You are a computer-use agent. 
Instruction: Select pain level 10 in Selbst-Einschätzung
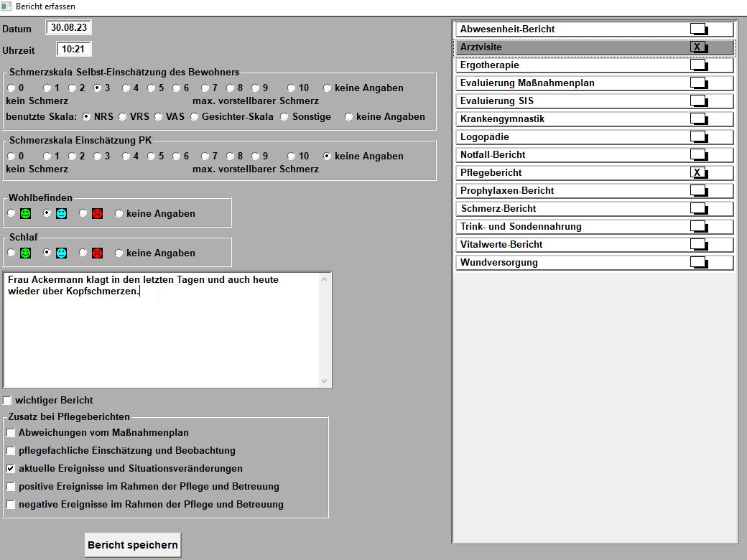coord(291,88)
